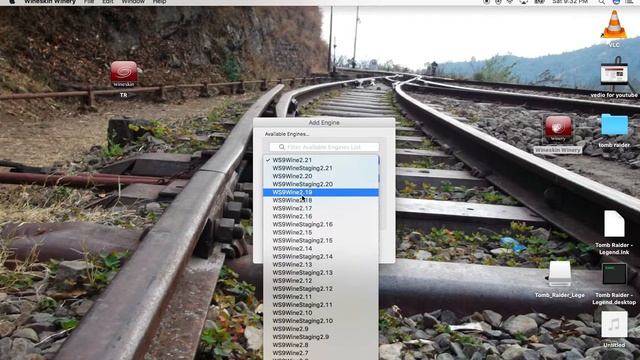Click the Spotlight search icon in menu bar

click(x=602, y=2)
